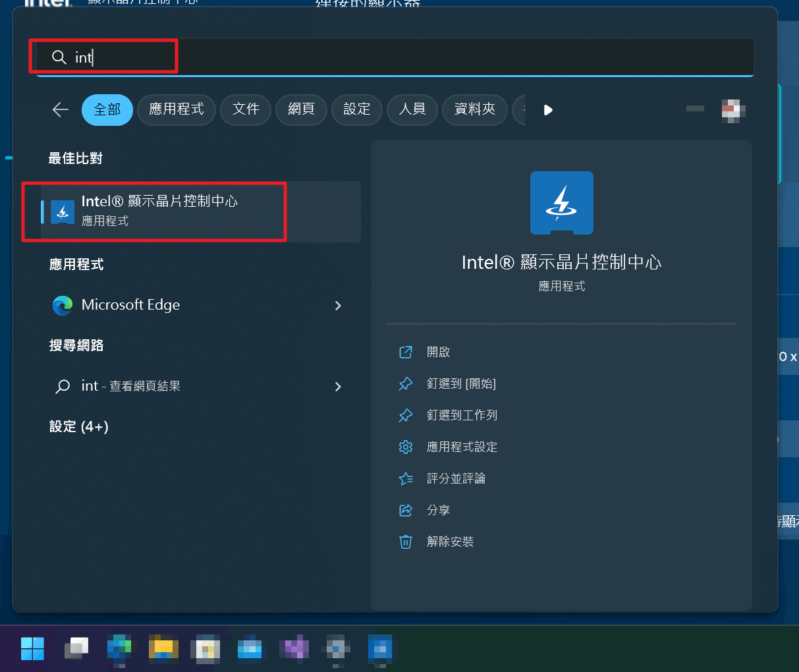Select the 應用程式 filter tab
The image size is (799, 672).
[x=177, y=109]
